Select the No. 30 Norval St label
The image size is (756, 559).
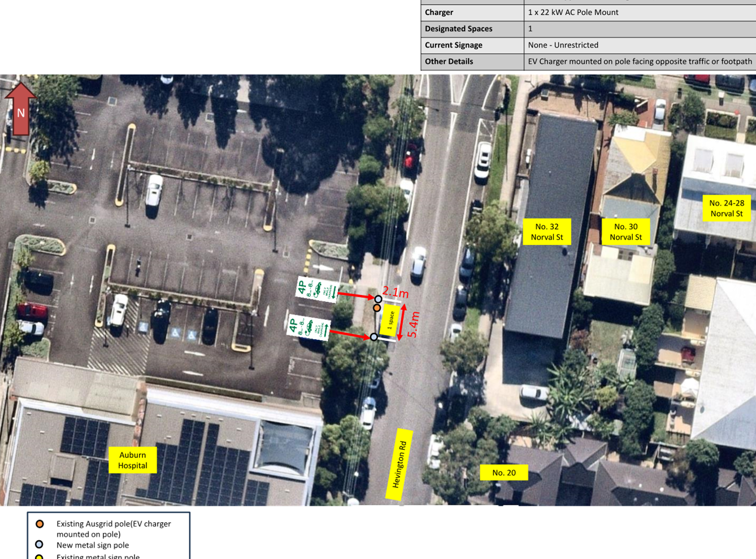(x=625, y=232)
